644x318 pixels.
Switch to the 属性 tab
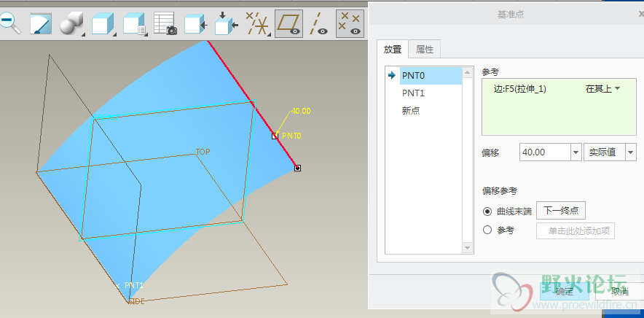click(425, 50)
